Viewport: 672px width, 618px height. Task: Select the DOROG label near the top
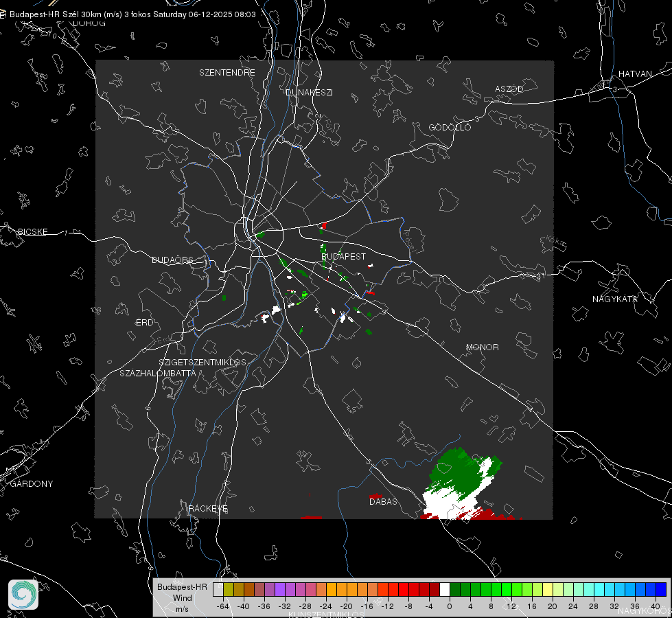click(89, 23)
